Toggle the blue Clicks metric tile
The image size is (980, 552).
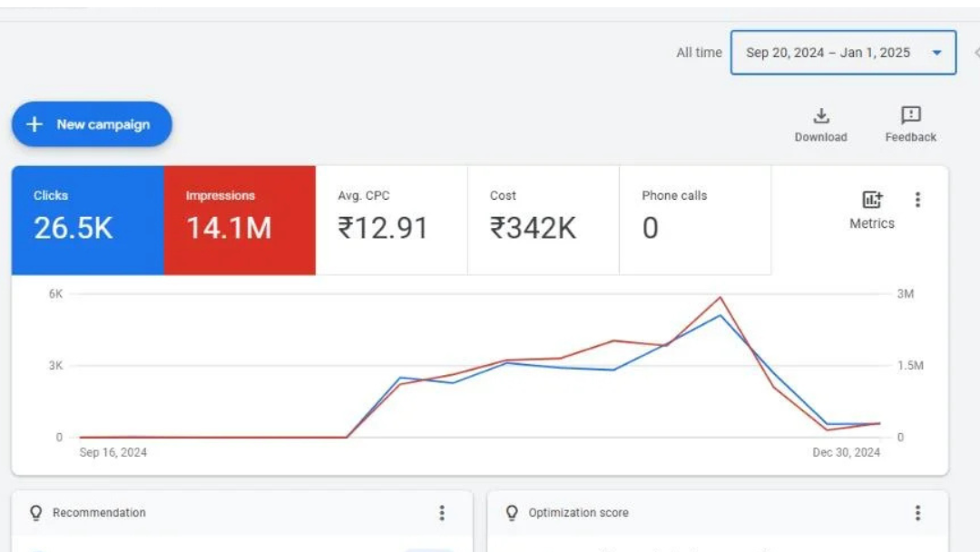[88, 220]
